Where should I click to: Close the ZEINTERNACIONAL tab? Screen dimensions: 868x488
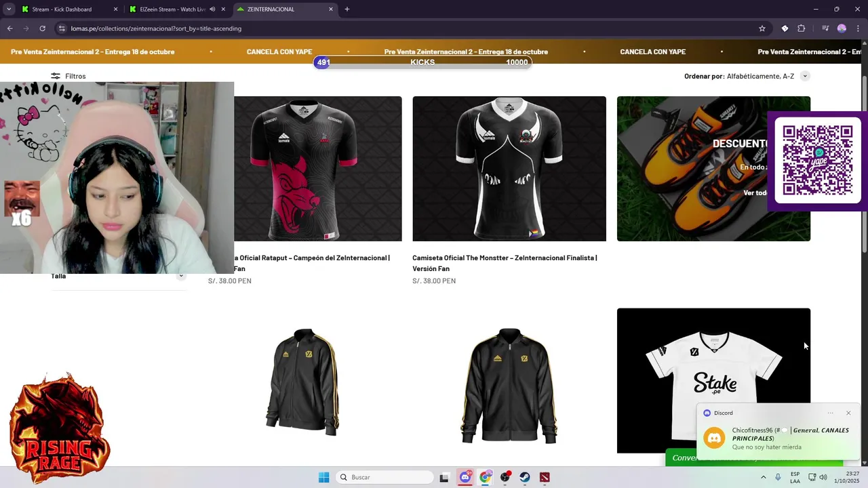pos(331,9)
